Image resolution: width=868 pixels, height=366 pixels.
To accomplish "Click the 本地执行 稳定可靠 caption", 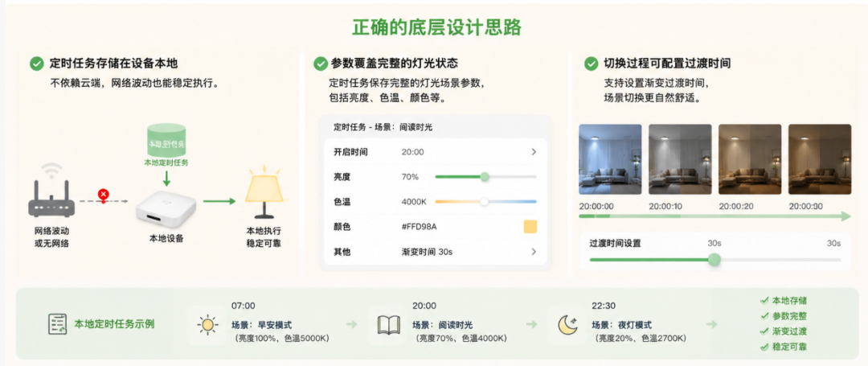I will tap(264, 236).
